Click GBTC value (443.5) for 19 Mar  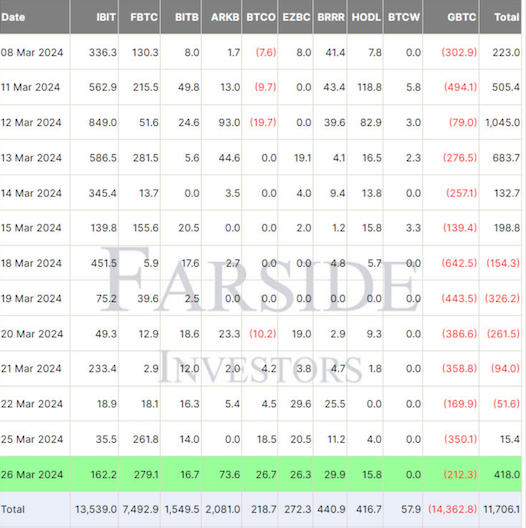tap(459, 298)
